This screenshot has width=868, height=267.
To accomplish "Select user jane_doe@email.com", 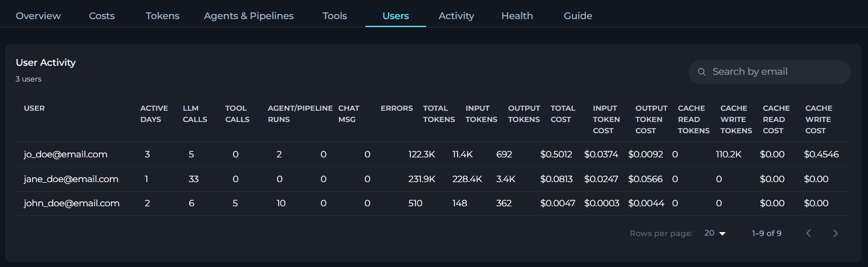I will click(x=71, y=179).
